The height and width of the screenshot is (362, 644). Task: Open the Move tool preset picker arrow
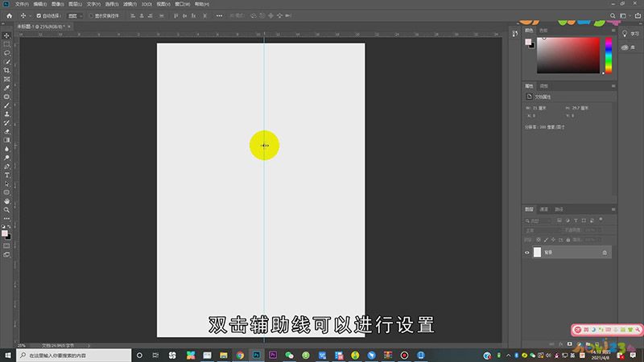[x=30, y=15]
